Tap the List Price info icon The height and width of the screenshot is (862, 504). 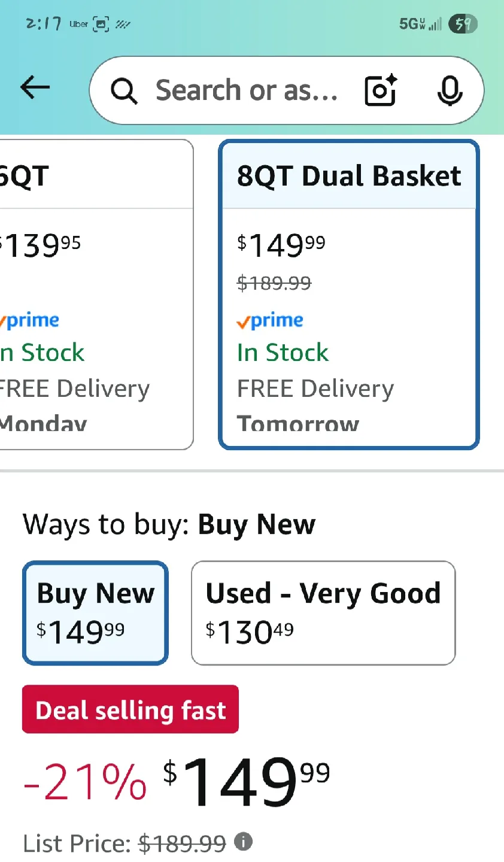(243, 841)
